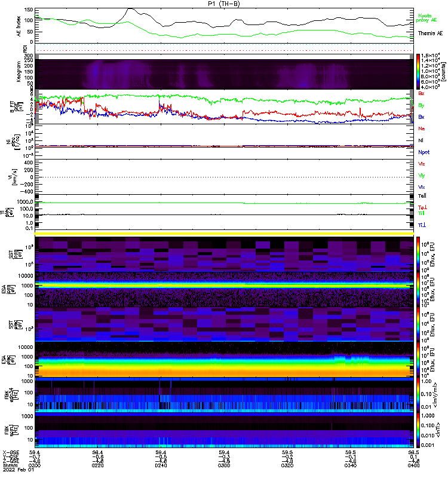Select the red "Viz" velocity legend entry
Viewport: 448px width, 478px height.
click(422, 164)
